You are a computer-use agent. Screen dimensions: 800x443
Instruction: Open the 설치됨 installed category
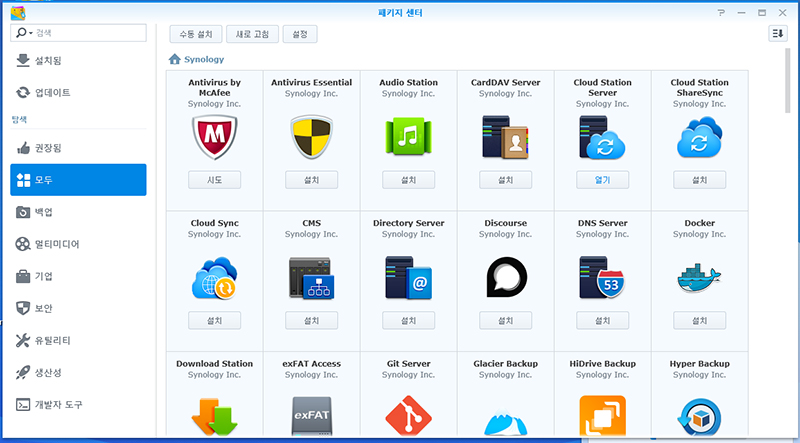(x=78, y=61)
